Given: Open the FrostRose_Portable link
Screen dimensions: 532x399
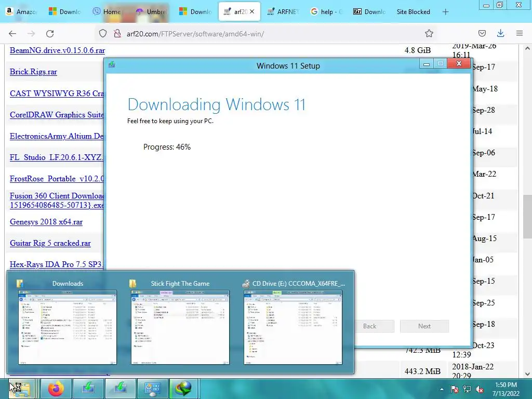Looking at the screenshot, I should (57, 179).
